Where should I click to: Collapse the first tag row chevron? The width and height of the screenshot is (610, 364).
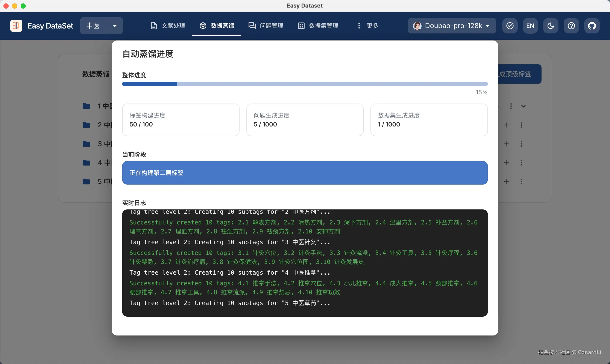click(523, 106)
